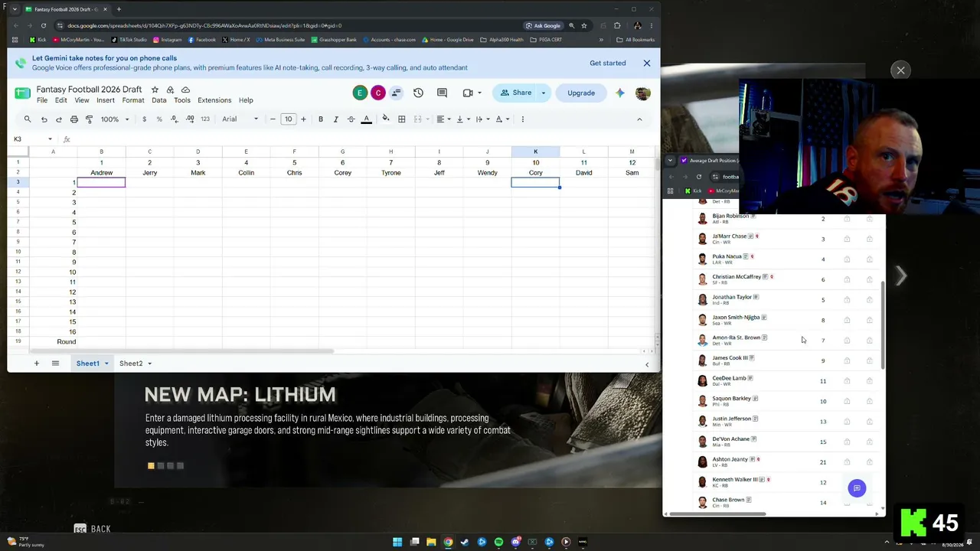Open the chat bubble in draft window
The image size is (980, 551).
coord(857,488)
